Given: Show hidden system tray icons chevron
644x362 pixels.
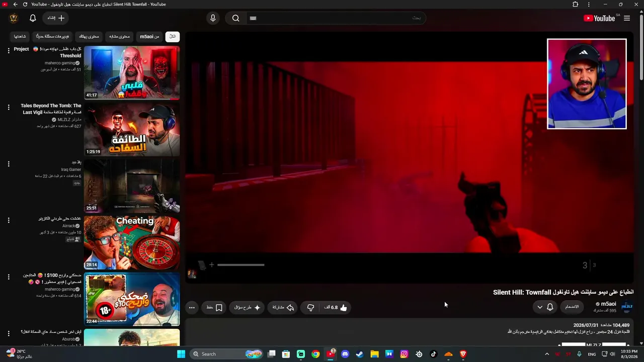Looking at the screenshot, I should pyautogui.click(x=547, y=354).
